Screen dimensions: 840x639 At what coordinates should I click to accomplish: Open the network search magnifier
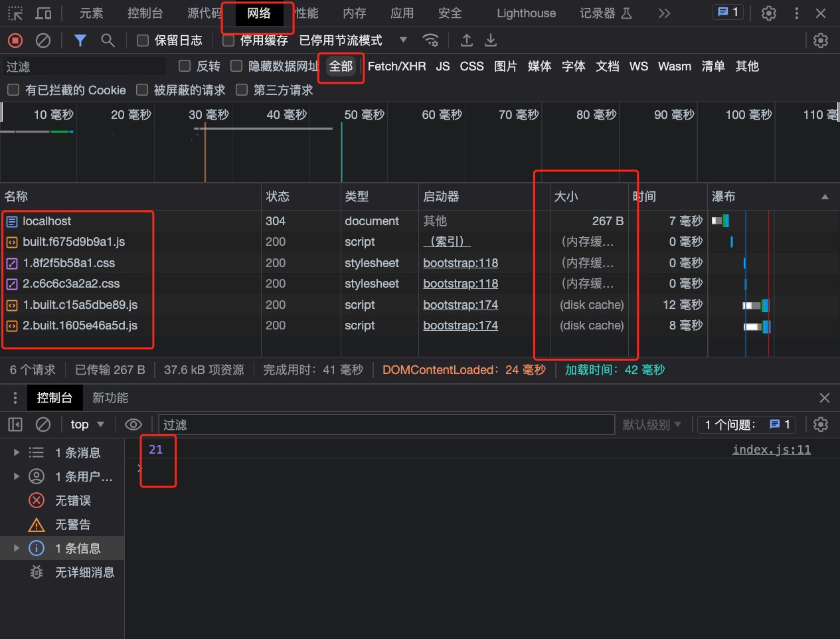[x=108, y=41]
